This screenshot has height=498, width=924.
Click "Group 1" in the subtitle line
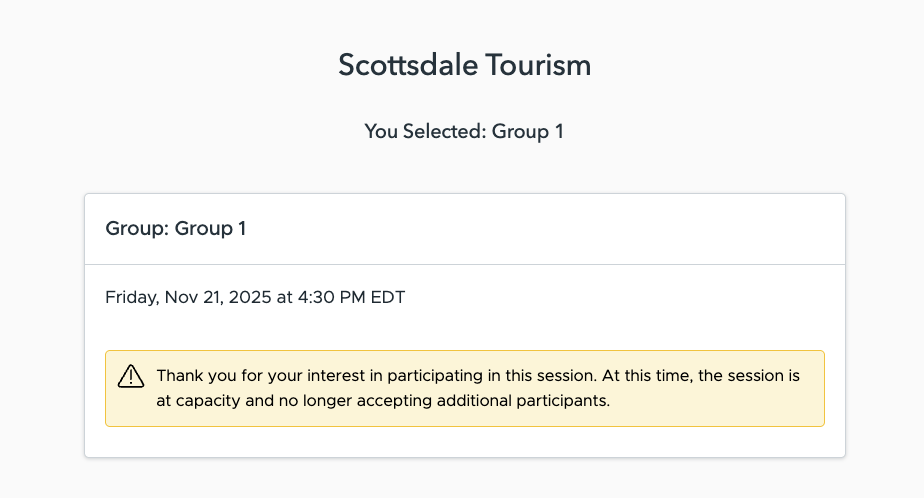[x=527, y=131]
